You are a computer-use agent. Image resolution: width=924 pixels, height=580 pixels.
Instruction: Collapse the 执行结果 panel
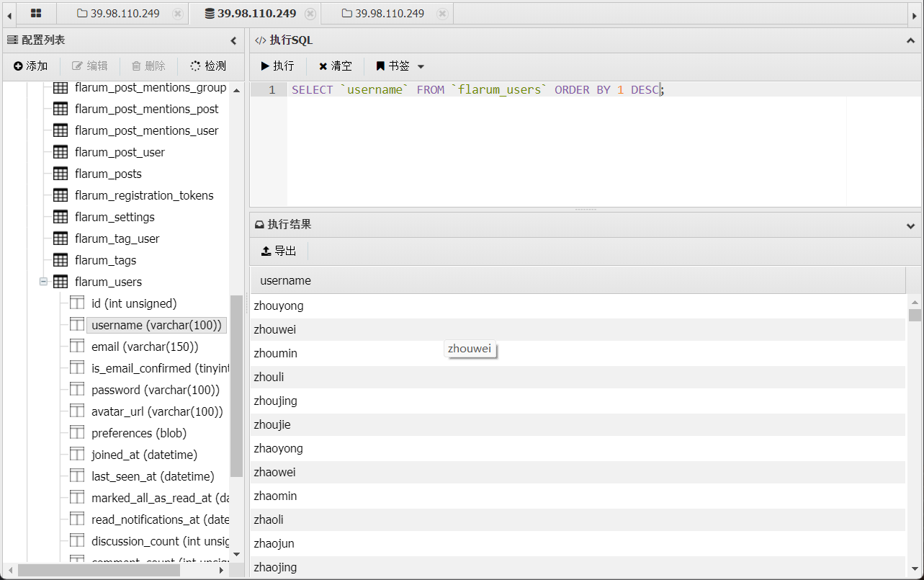910,226
